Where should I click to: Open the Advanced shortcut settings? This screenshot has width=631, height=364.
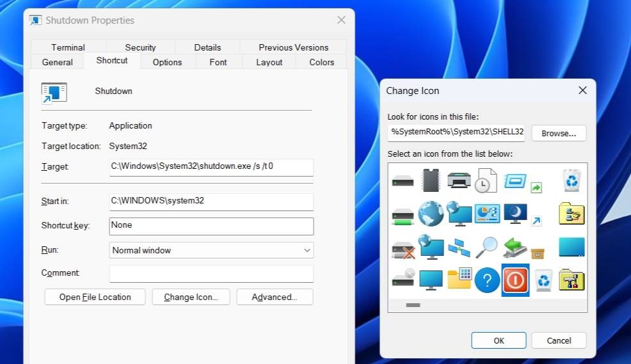coord(275,297)
